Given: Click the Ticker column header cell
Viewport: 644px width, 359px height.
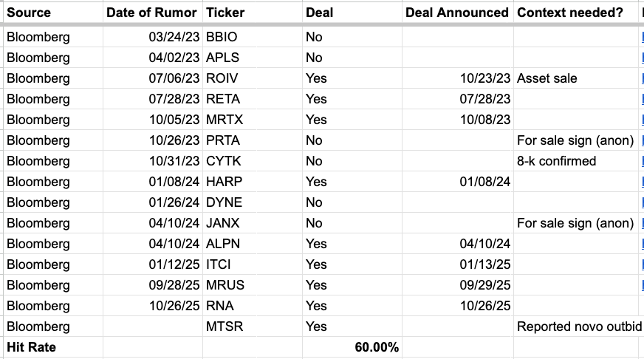Looking at the screenshot, I should click(252, 13).
